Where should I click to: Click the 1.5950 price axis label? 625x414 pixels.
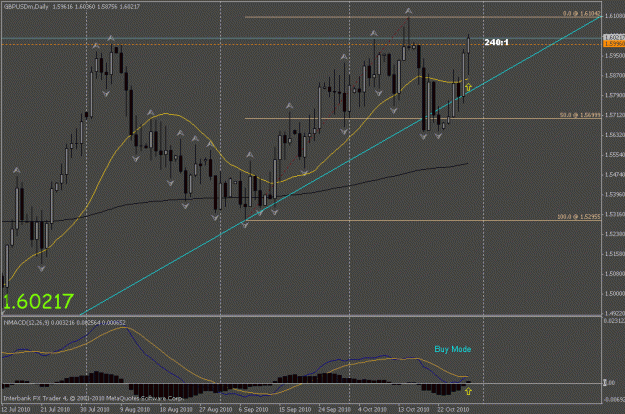615,56
